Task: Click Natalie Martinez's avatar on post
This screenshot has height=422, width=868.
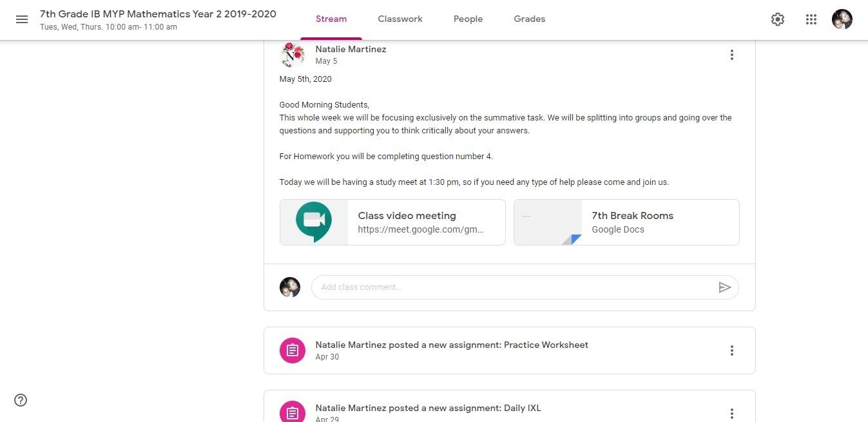Action: 293,55
